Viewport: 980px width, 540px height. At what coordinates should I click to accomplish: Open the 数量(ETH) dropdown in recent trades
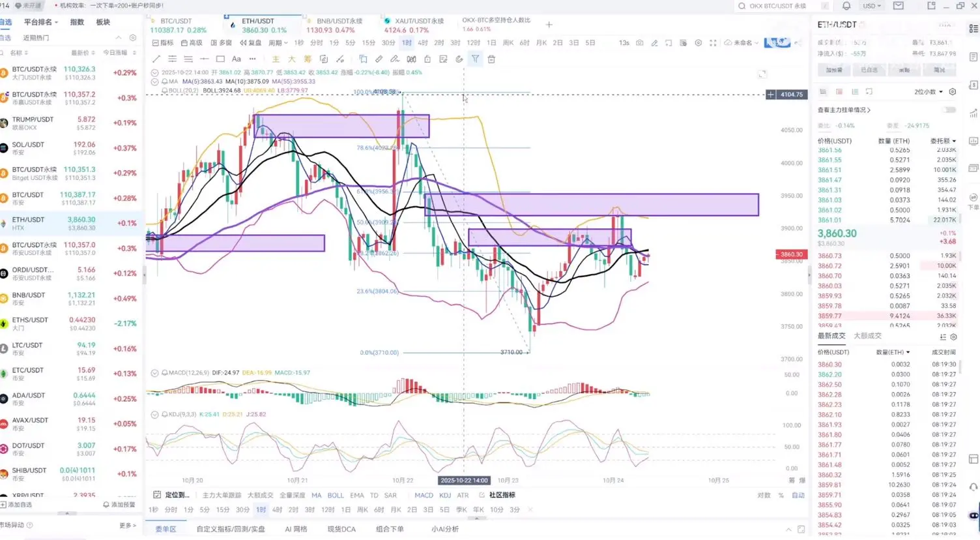(x=893, y=352)
